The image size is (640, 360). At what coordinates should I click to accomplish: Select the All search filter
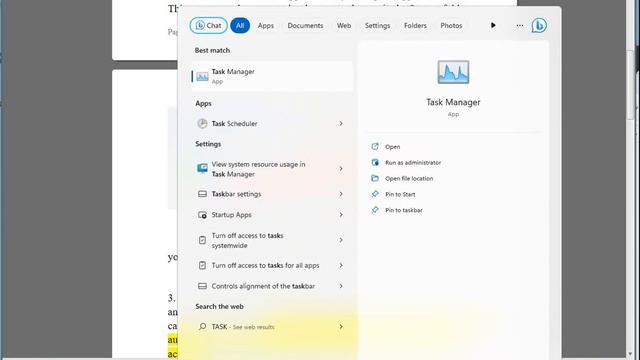(x=240, y=25)
